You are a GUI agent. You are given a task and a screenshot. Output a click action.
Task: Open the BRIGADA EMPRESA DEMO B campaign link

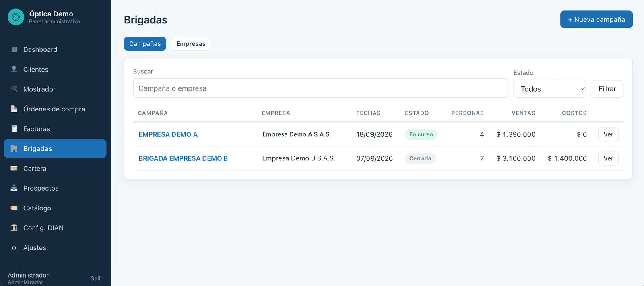[183, 158]
